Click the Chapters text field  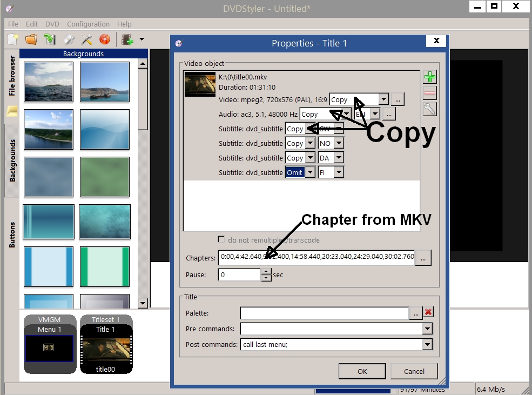pos(316,257)
